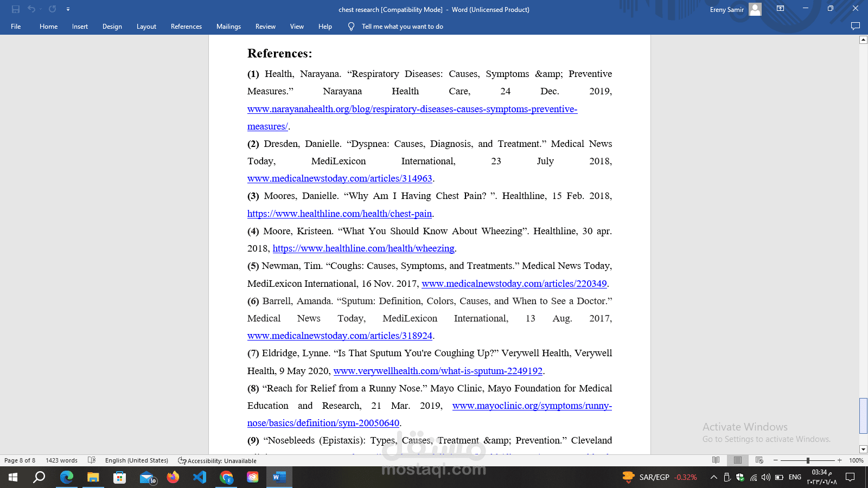Click the vertical scrollbar thumb
The height and width of the screenshot is (488, 868).
[863, 416]
